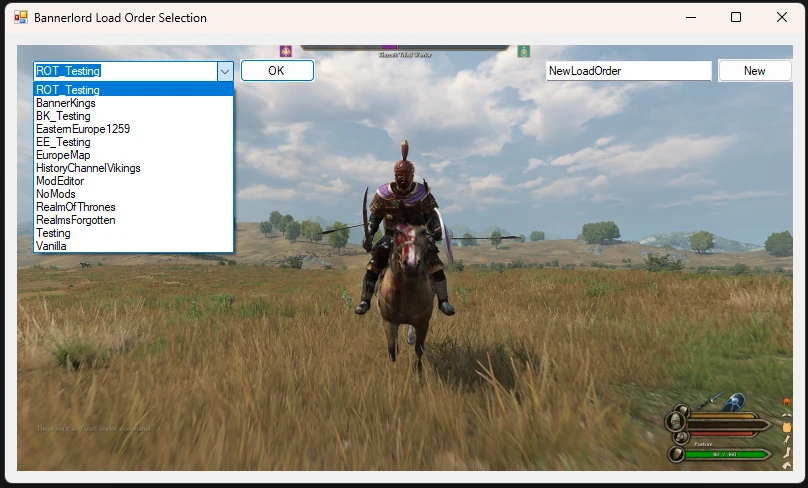The width and height of the screenshot is (808, 488).
Task: Select ModEditor load order
Action: coord(133,181)
